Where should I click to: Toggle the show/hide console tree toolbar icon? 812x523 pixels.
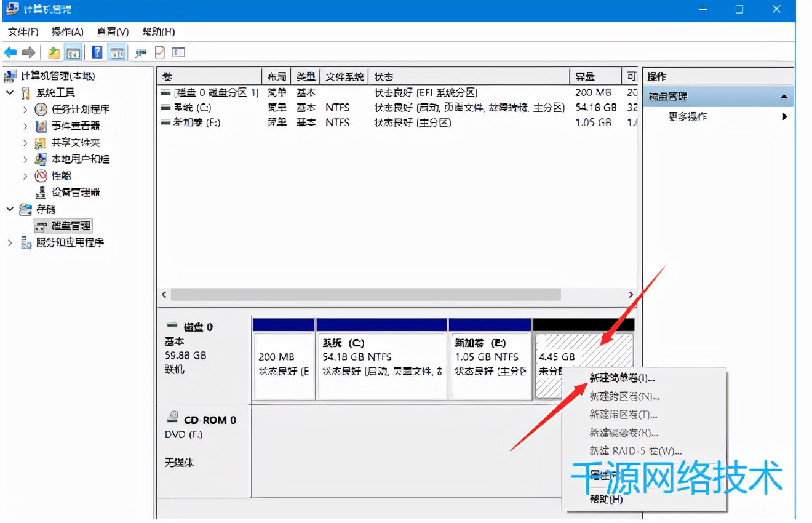pyautogui.click(x=74, y=52)
